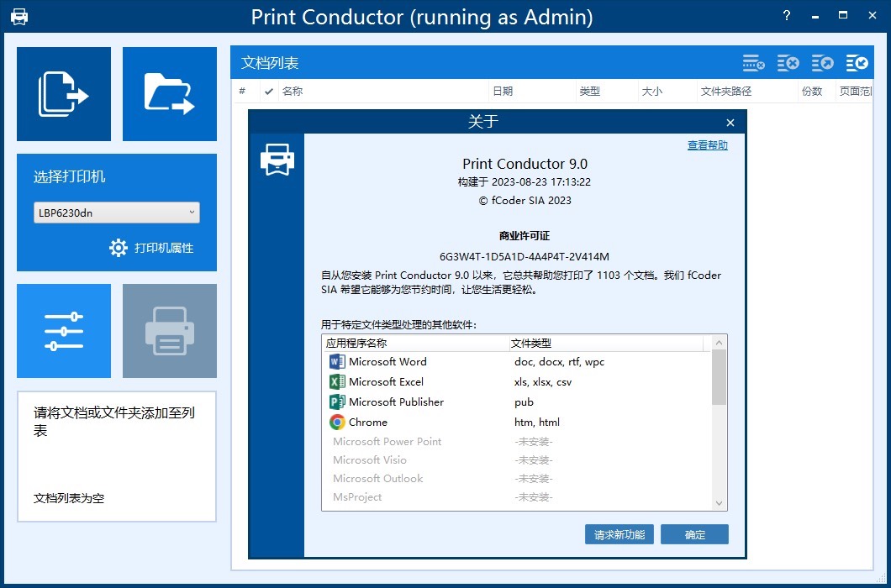The height and width of the screenshot is (588, 891).
Task: Select the Microsoft Power Point row
Action: coord(517,442)
